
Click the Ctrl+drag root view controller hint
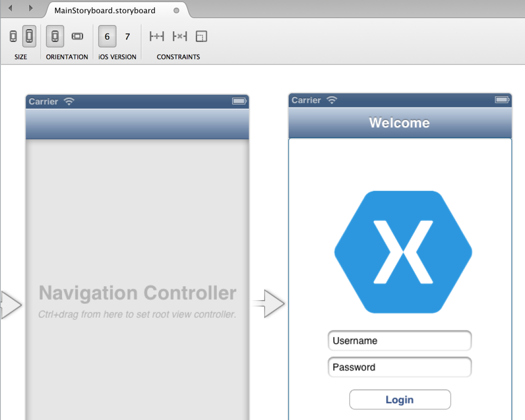point(137,314)
